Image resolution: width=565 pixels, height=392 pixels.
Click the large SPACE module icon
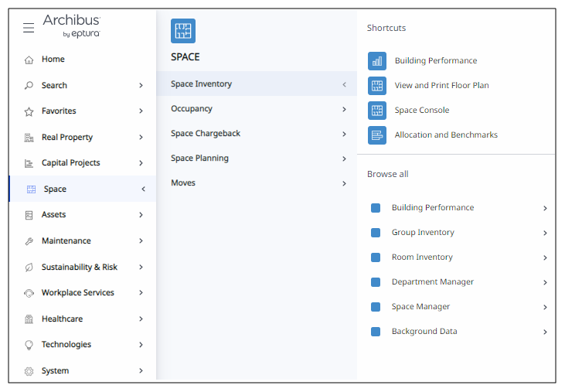(x=183, y=31)
